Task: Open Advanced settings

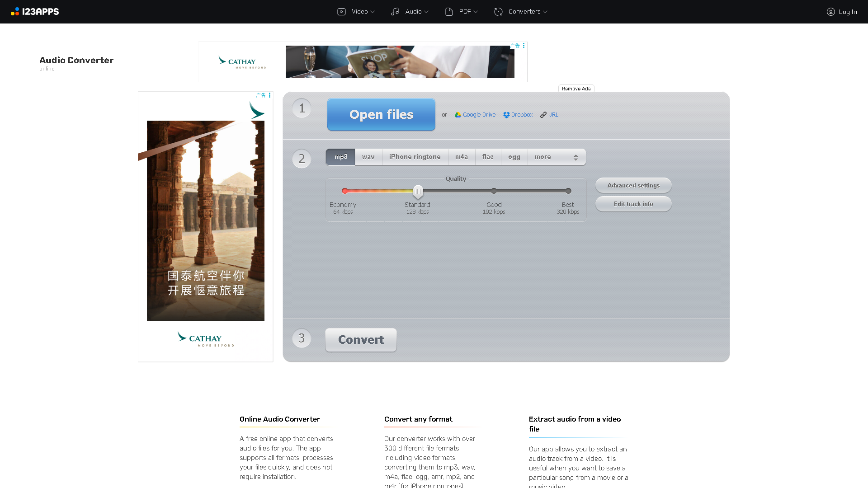Action: coord(633,185)
